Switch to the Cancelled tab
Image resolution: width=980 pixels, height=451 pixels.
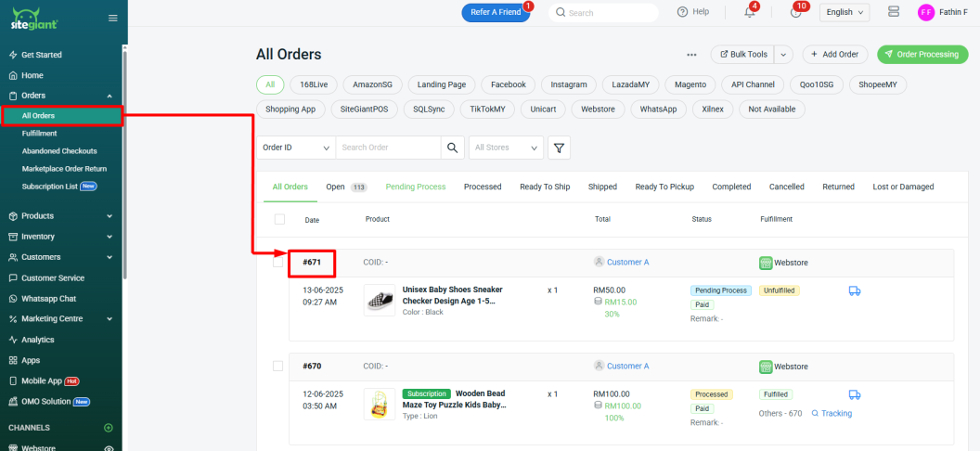[786, 187]
